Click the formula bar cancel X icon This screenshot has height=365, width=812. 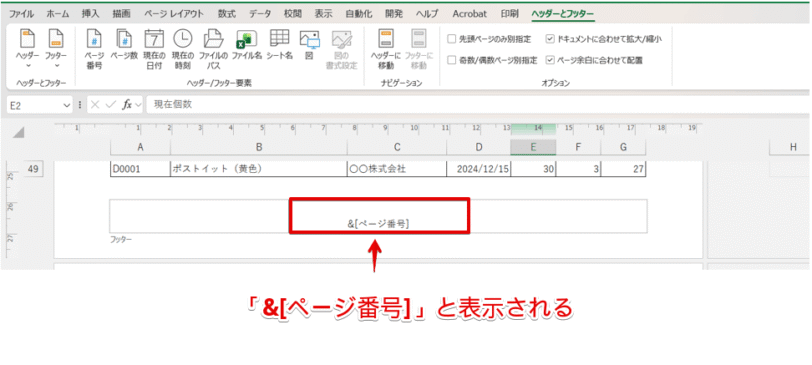[95, 105]
